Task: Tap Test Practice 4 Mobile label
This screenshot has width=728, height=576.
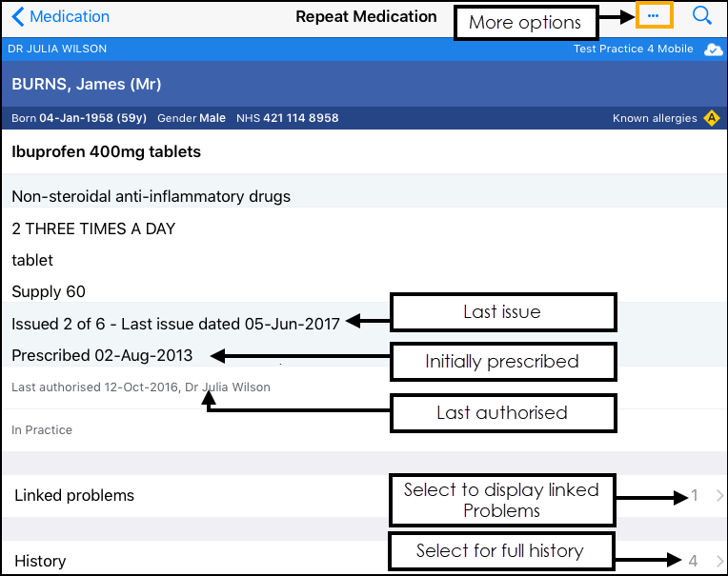Action: [x=635, y=49]
